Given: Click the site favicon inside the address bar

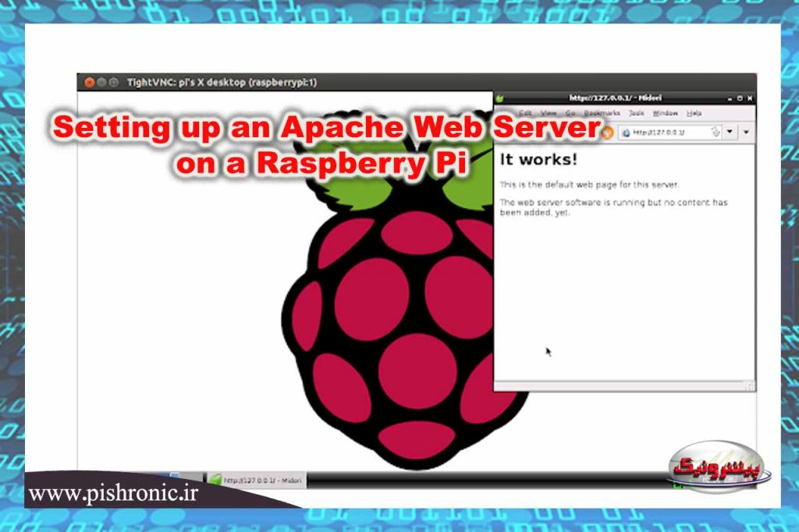Looking at the screenshot, I should click(627, 131).
